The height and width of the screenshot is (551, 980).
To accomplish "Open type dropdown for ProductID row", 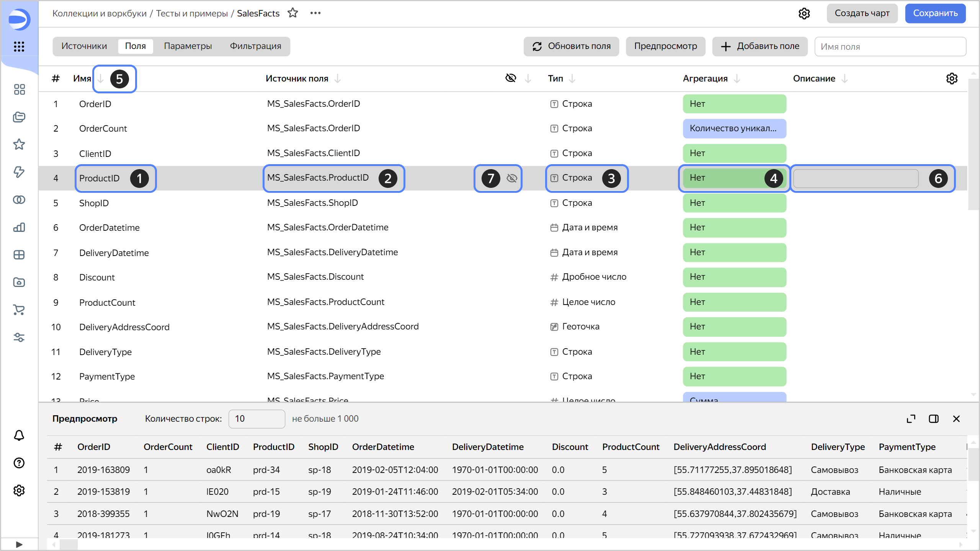I will click(577, 178).
